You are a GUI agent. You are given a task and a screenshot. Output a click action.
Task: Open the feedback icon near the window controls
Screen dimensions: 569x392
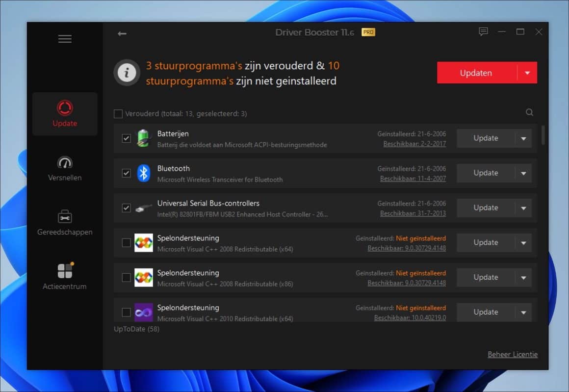pos(483,32)
